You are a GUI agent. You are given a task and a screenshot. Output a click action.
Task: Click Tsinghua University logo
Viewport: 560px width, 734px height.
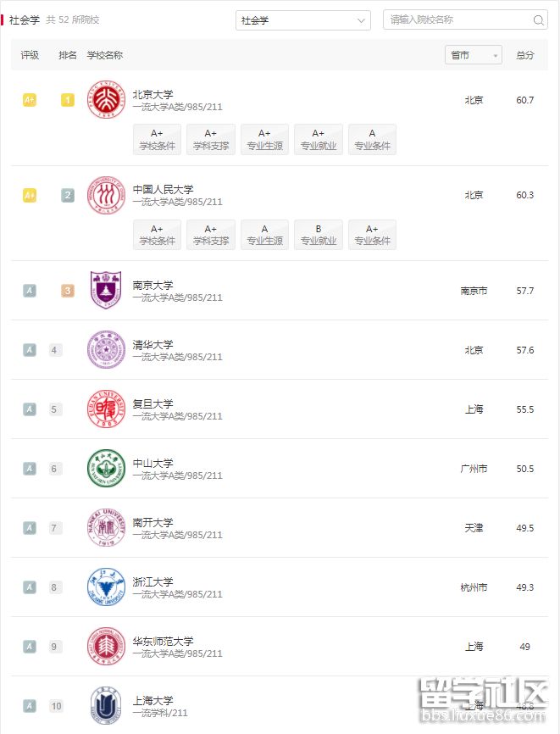coord(106,349)
